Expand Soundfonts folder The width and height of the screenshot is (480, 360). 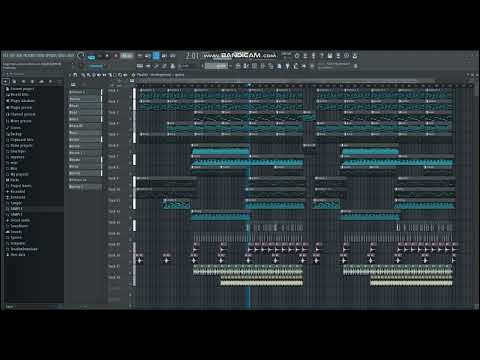(x=17, y=226)
